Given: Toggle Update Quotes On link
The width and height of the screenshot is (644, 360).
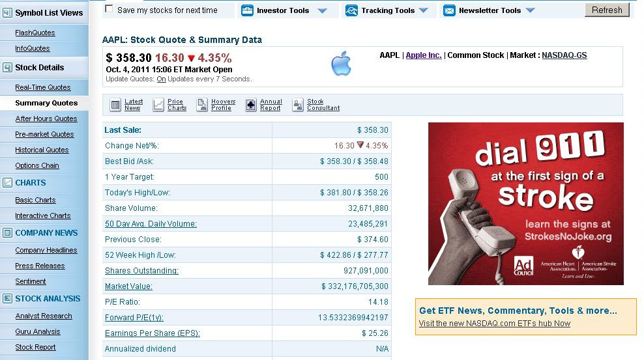Looking at the screenshot, I should [161, 79].
